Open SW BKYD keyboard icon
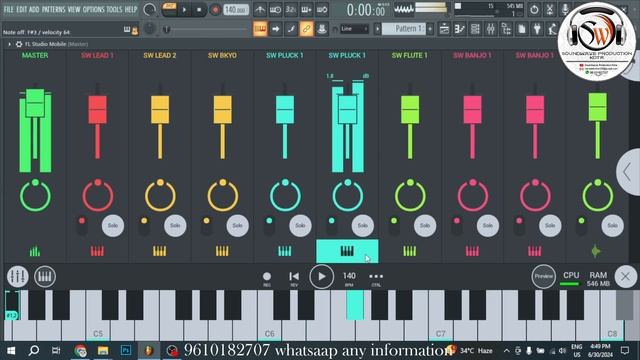 point(222,251)
